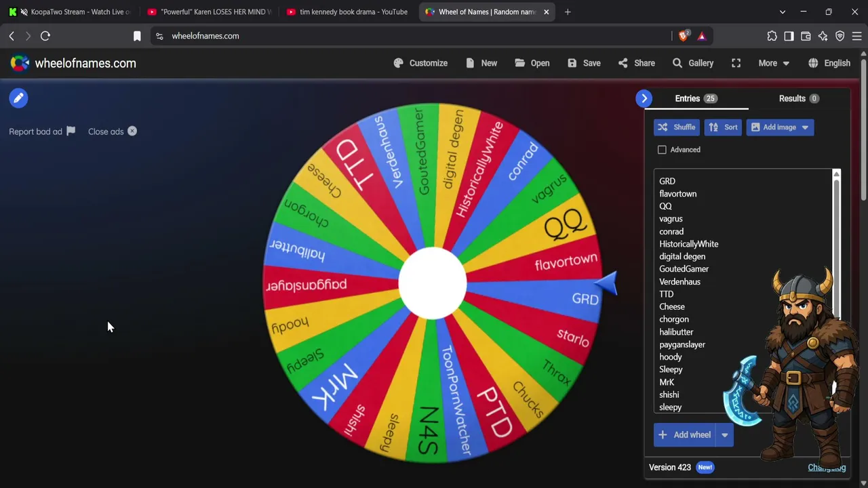Open the Add image dropdown
Viewport: 868px width, 488px height.
[780, 127]
